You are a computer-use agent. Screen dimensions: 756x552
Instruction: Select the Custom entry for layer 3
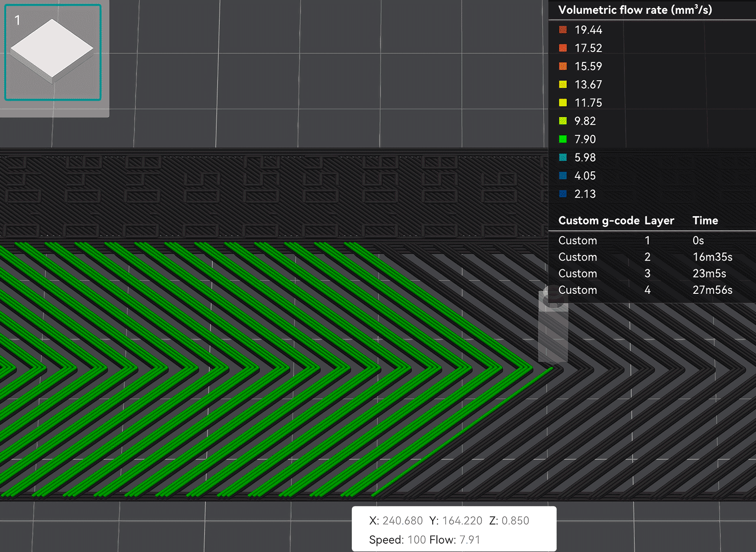(577, 273)
